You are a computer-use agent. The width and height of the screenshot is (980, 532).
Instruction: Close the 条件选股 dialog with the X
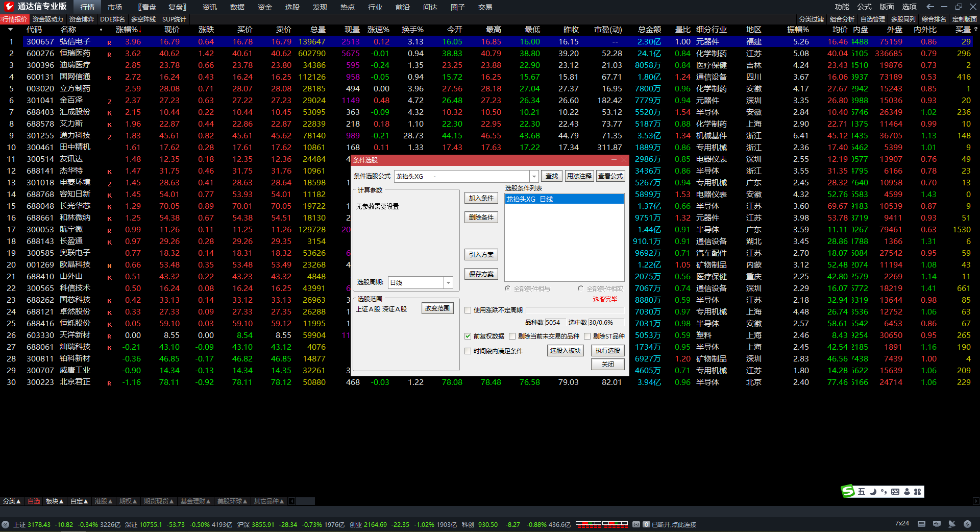624,160
